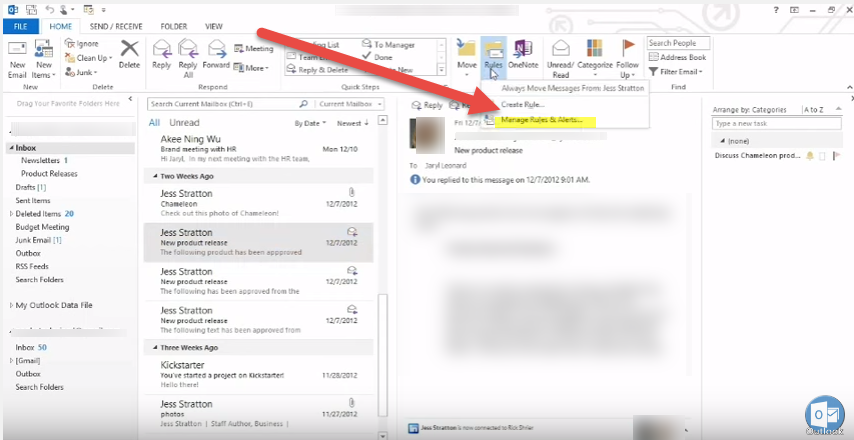
Task: Click the Ignore conversation icon
Action: 70,44
